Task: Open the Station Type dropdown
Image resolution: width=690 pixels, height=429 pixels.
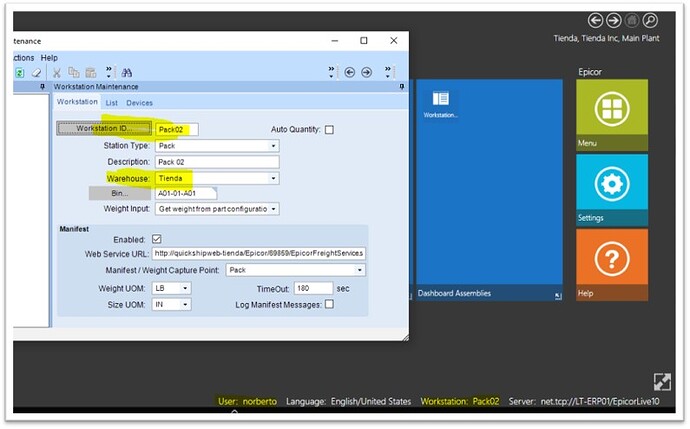Action: click(x=273, y=146)
